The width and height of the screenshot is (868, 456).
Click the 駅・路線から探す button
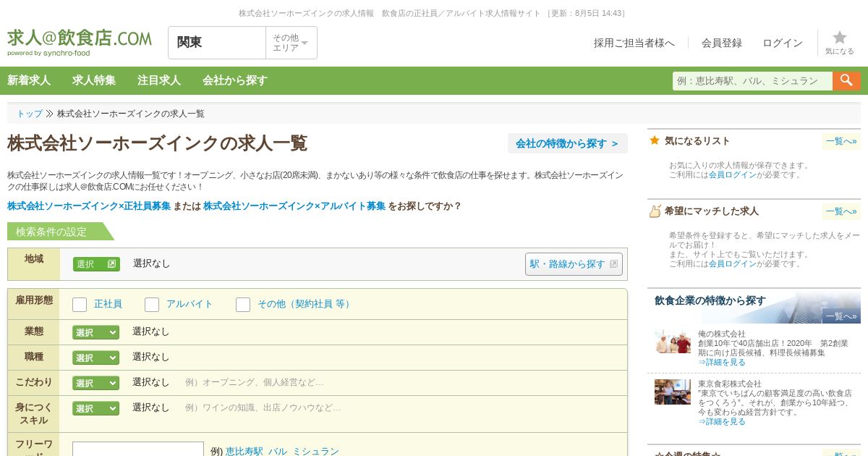574,264
